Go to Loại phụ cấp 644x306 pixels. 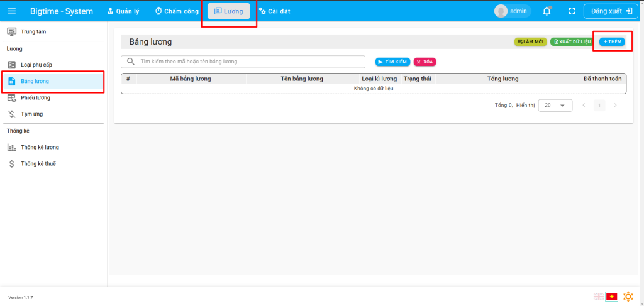coord(36,65)
